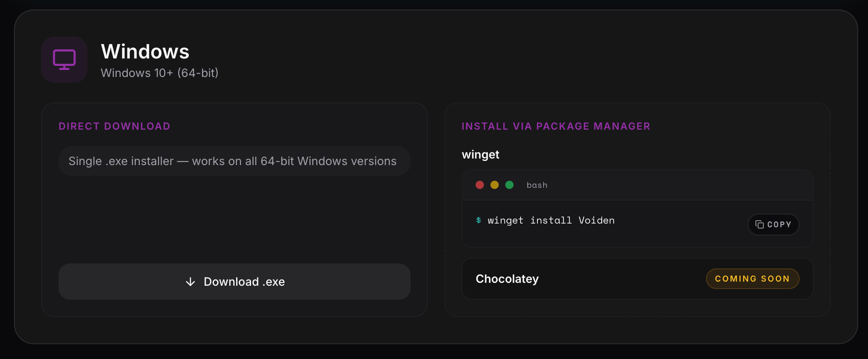This screenshot has height=359, width=868.
Task: Click the Download .exe button
Action: [235, 282]
